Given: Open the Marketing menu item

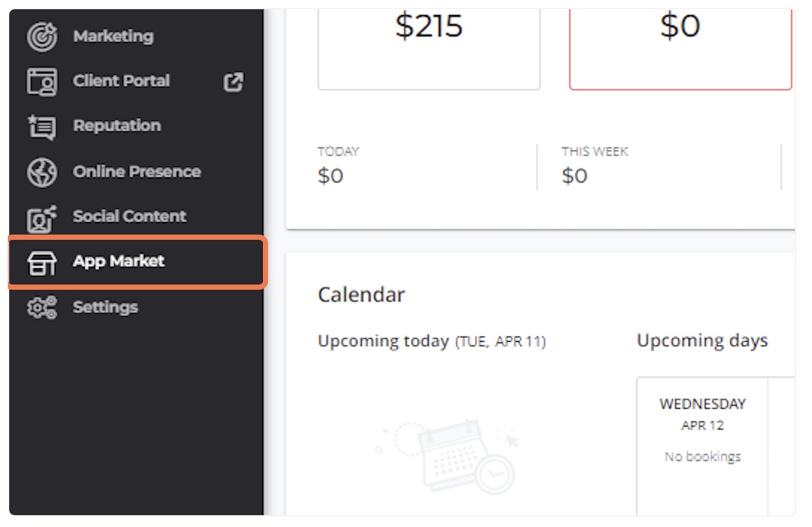Looking at the screenshot, I should (x=113, y=36).
